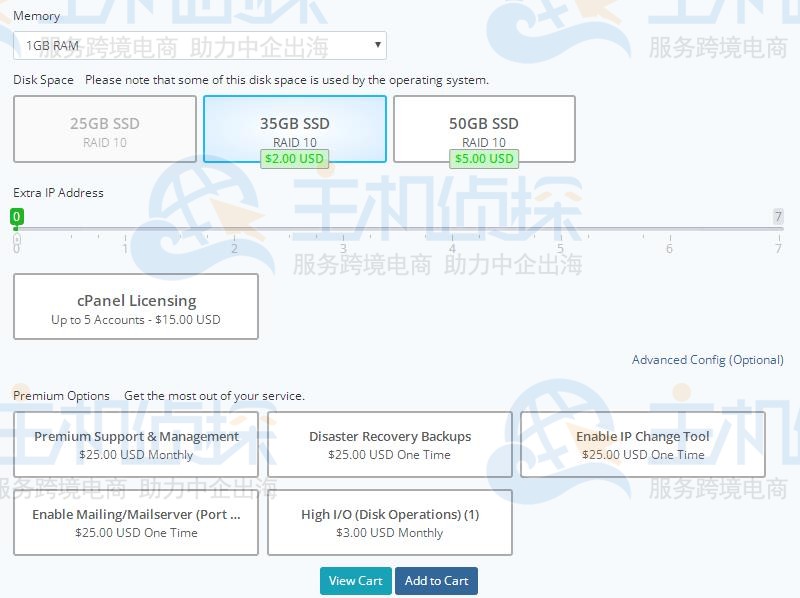Click the Memory dropdown arrow

click(377, 45)
